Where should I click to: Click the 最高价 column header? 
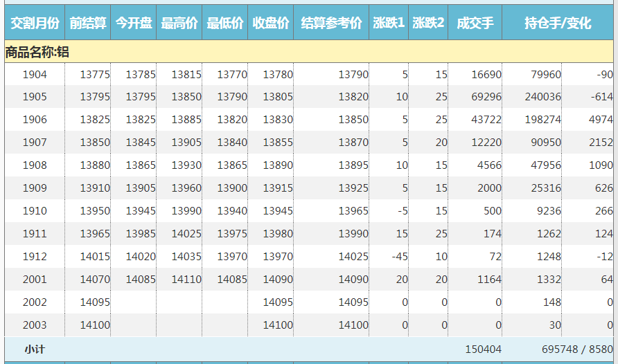coord(179,24)
